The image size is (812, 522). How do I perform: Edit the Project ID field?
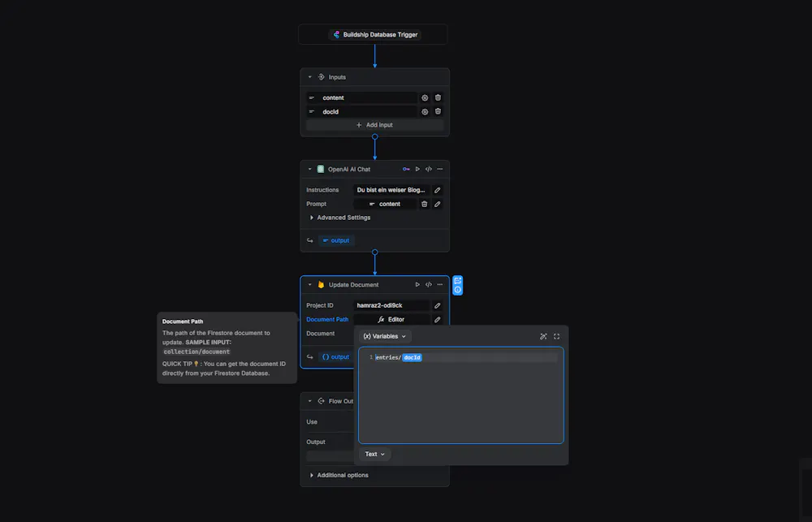[x=437, y=305]
